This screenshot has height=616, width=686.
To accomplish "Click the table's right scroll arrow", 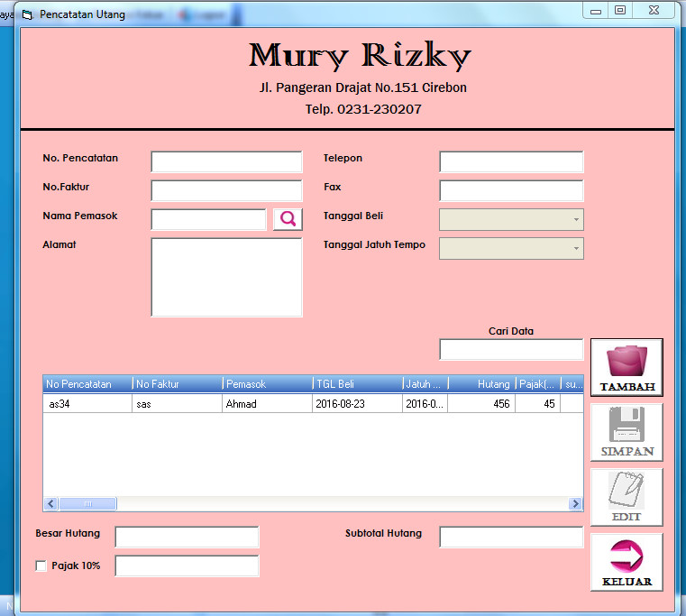I will point(575,504).
